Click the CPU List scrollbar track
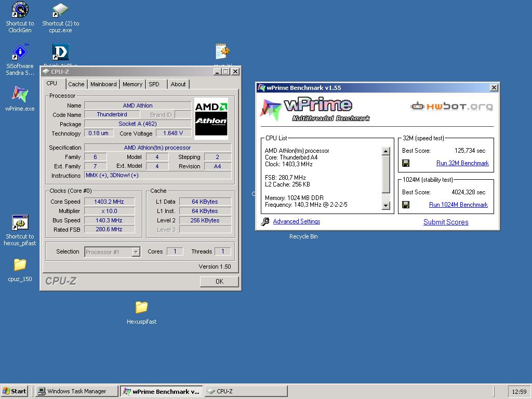 [x=386, y=197]
